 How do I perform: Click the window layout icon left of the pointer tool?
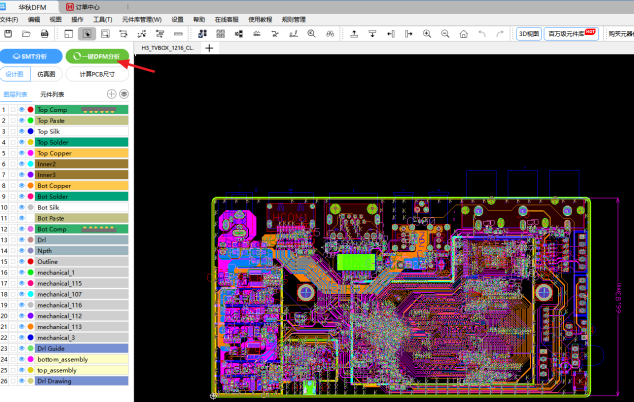pos(69,34)
